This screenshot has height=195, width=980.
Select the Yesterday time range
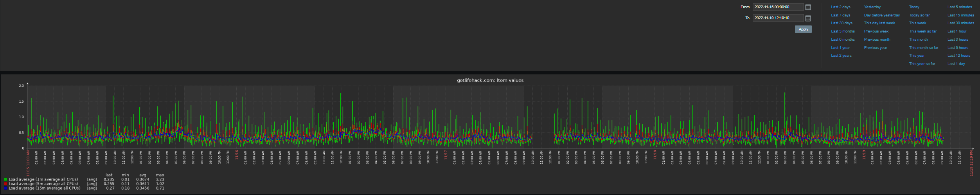872,7
